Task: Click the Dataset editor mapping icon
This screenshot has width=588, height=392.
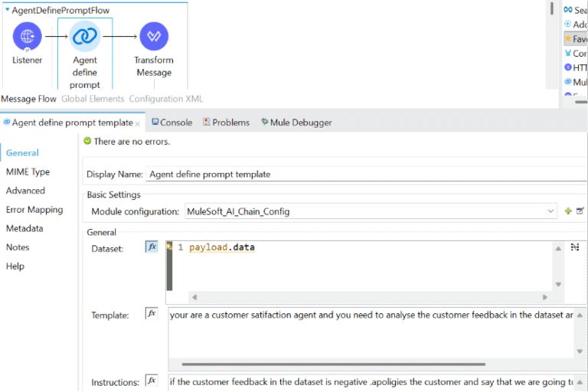Action: pyautogui.click(x=574, y=247)
